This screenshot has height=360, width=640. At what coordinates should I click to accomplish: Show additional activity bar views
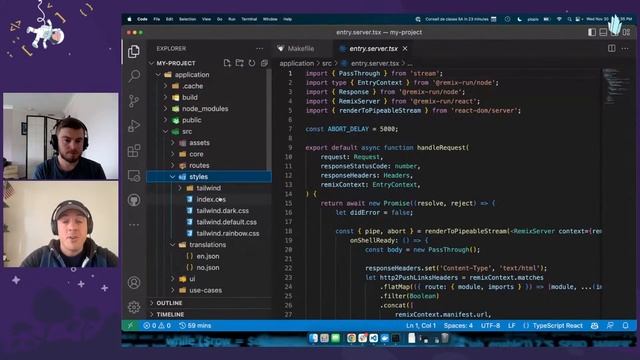click(134, 225)
